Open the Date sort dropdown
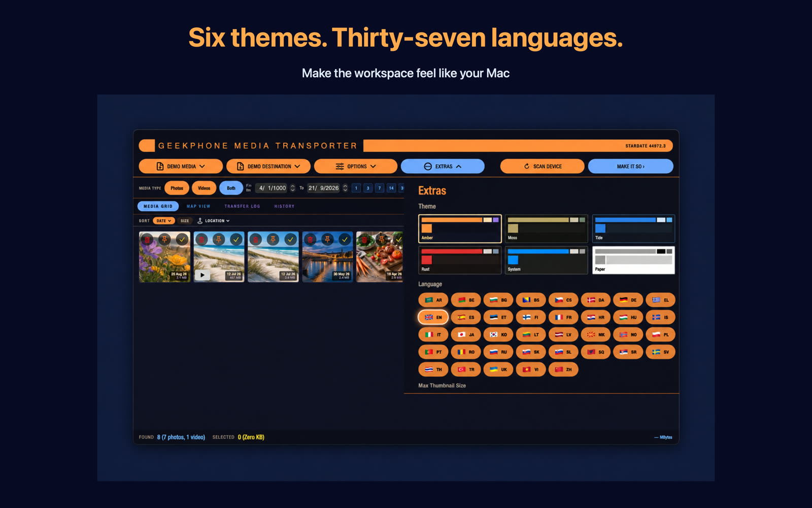Viewport: 812px width, 508px height. tap(164, 220)
